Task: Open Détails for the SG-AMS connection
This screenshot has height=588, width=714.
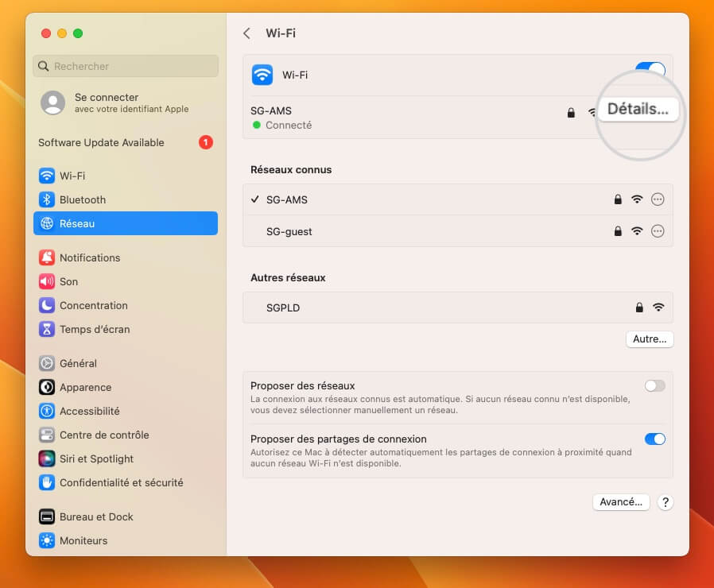Action: click(638, 109)
